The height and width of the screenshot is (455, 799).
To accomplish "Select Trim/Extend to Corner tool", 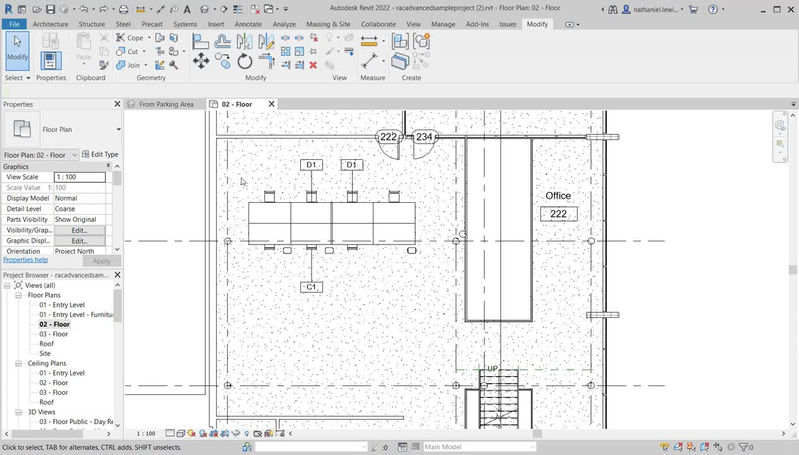I will [266, 61].
